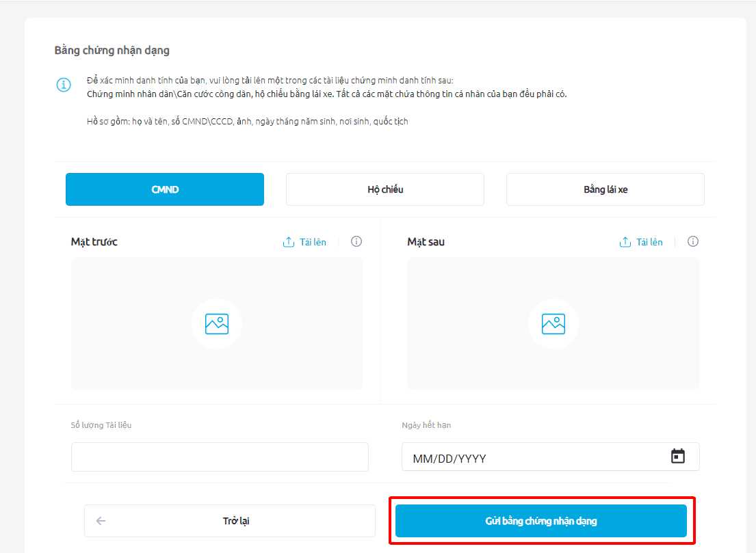Upload front side via Mặt trước Tải lên
756x553 pixels.
(x=304, y=242)
